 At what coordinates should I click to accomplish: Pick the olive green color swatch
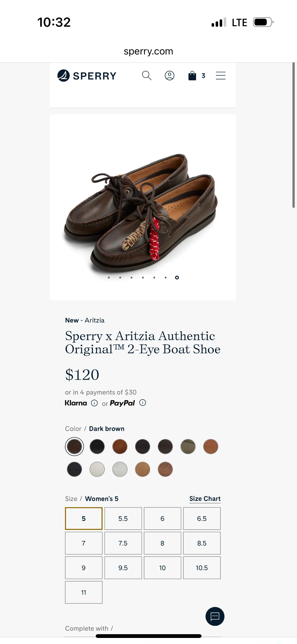click(188, 446)
